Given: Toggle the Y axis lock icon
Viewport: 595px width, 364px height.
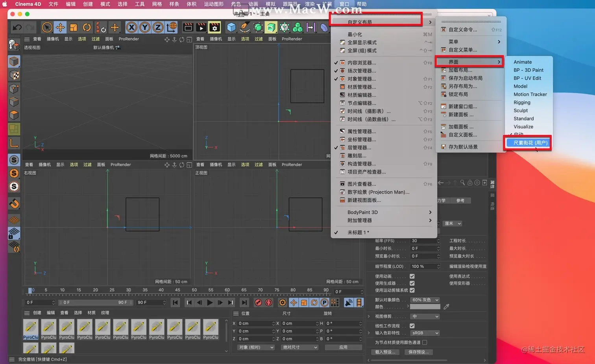Looking at the screenshot, I should (145, 27).
